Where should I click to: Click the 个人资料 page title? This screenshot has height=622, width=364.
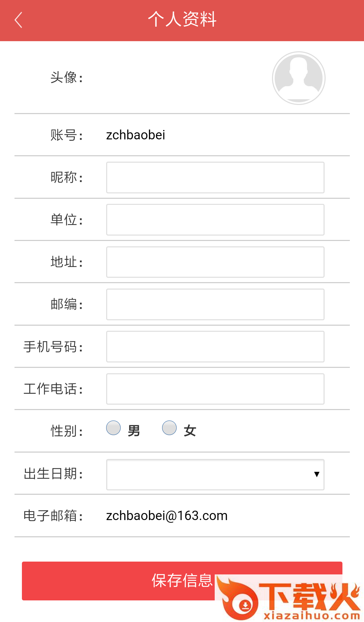[x=182, y=19]
